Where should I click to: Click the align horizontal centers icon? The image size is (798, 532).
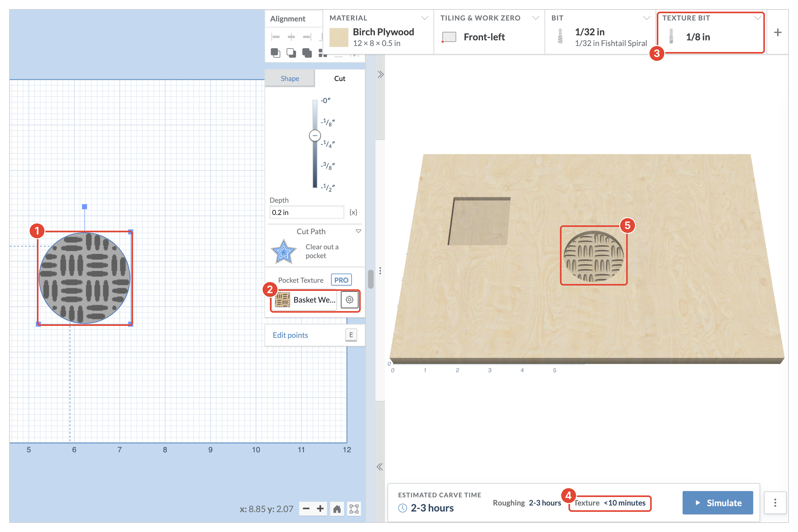click(x=291, y=37)
